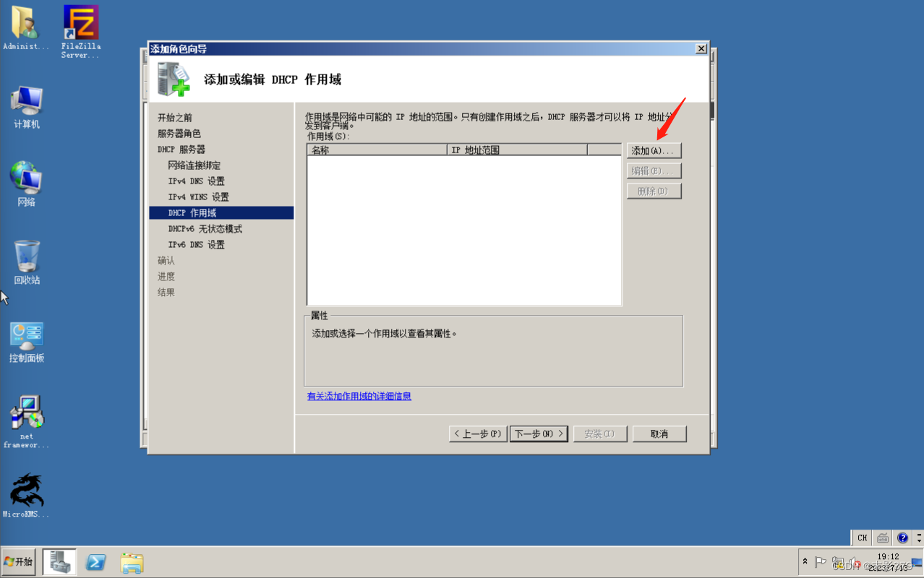The height and width of the screenshot is (578, 924).
Task: Click the Action Center flag in tray
Action: 820,562
